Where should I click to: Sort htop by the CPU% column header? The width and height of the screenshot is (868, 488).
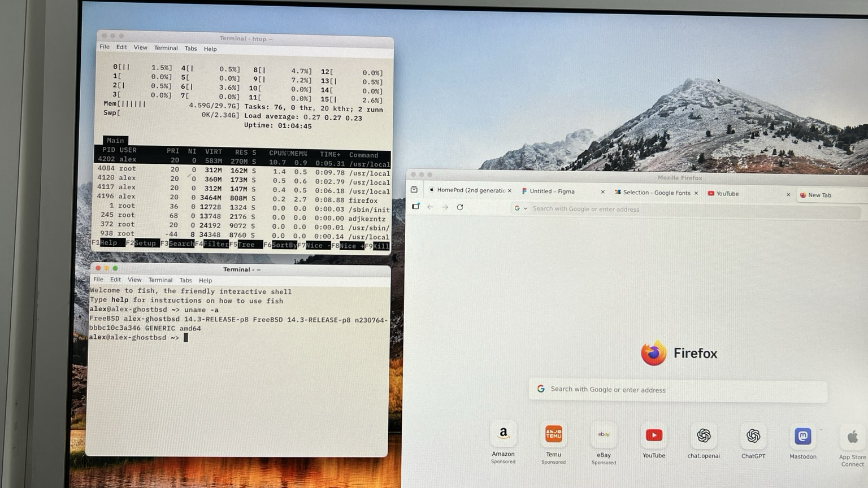(x=278, y=153)
